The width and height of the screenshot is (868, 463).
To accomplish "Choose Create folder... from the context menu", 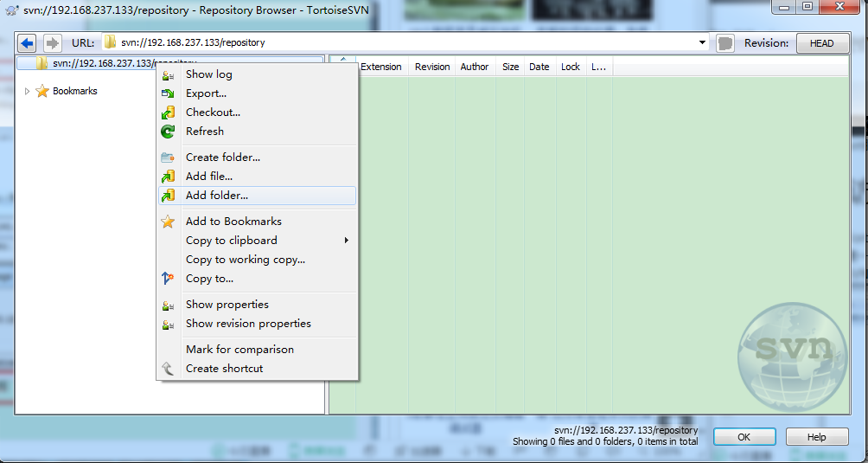I will 258,158.
